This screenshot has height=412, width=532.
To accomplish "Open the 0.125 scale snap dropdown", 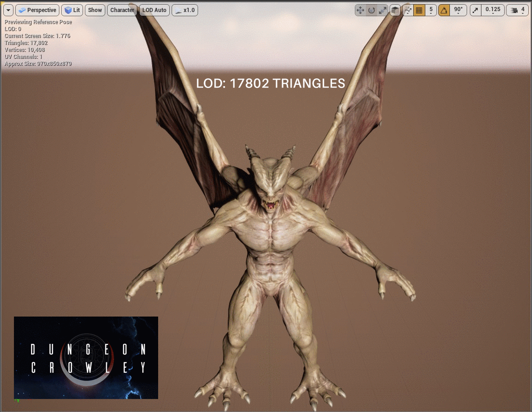I will click(493, 10).
